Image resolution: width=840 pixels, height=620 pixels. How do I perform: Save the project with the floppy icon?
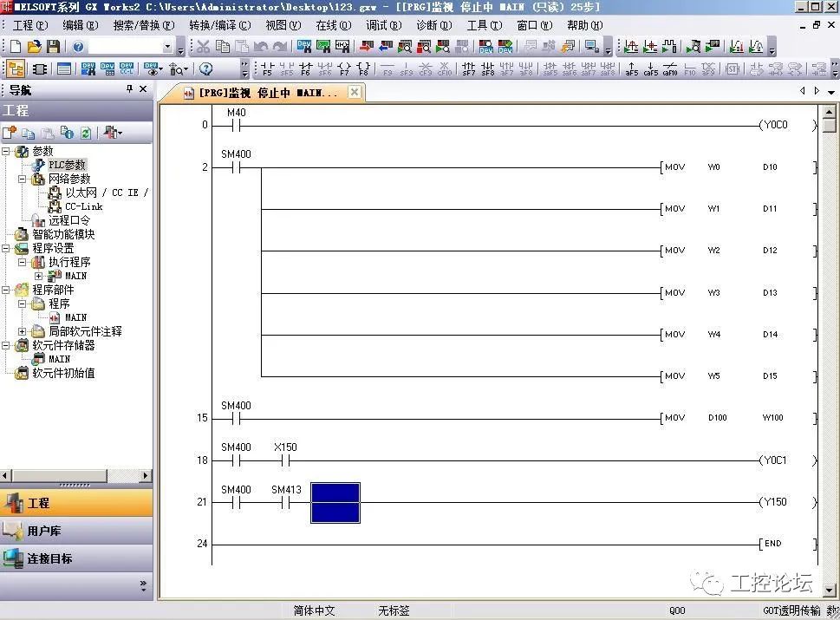(x=53, y=47)
